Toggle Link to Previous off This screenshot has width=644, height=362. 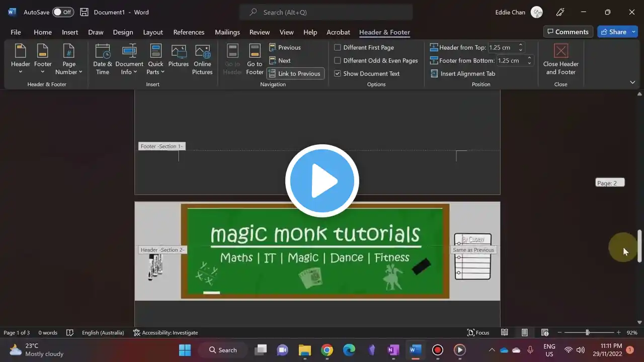click(x=295, y=73)
